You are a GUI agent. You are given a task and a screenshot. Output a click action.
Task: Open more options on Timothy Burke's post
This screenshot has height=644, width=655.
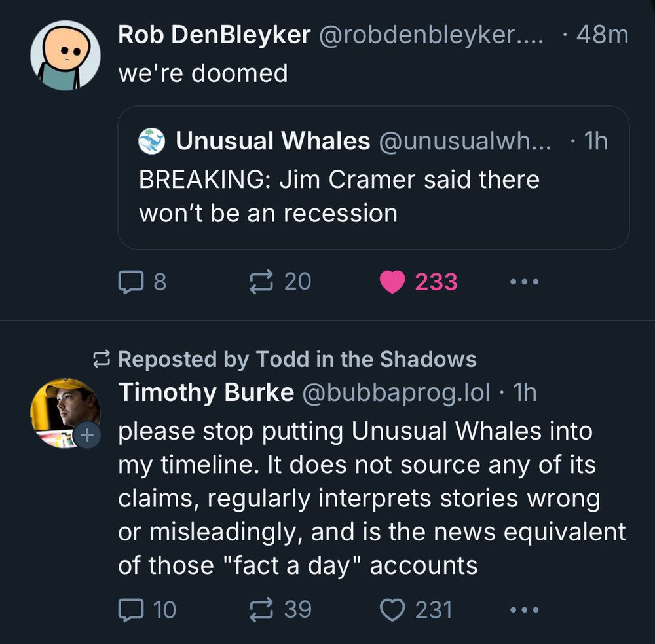pos(524,610)
